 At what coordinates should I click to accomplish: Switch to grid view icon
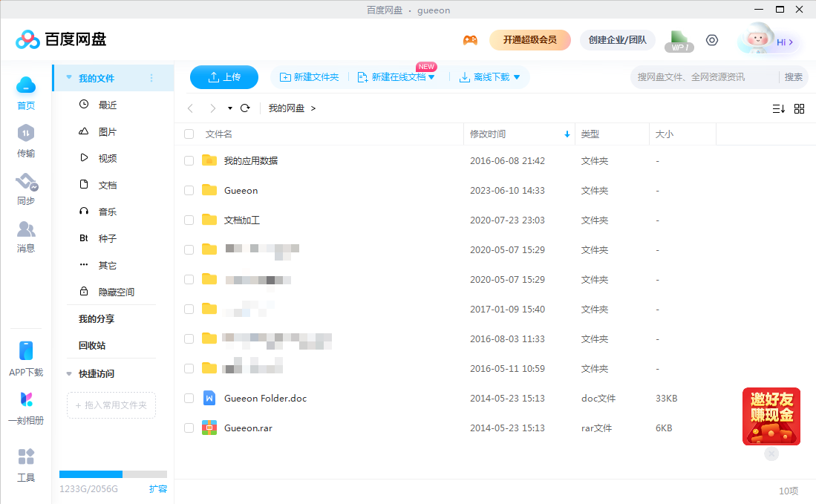tap(799, 108)
